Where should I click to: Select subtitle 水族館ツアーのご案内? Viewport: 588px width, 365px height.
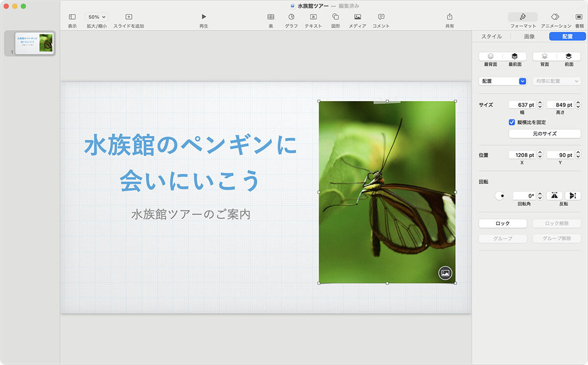click(x=191, y=214)
